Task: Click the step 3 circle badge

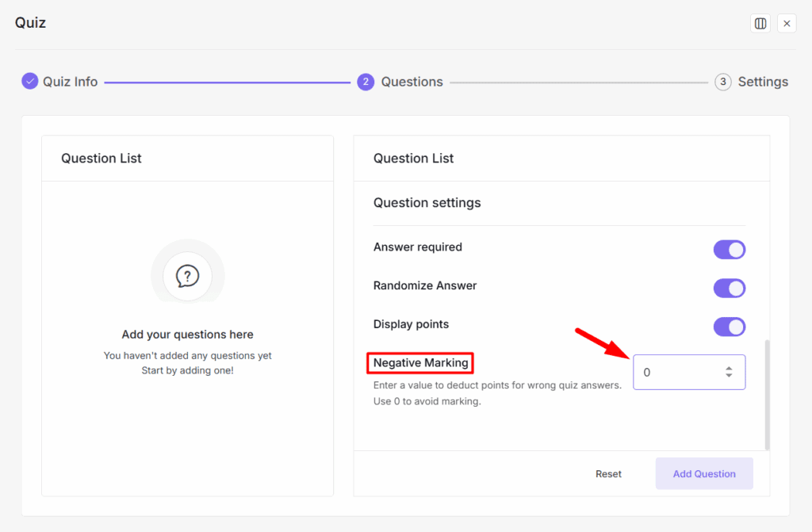Action: (x=722, y=82)
